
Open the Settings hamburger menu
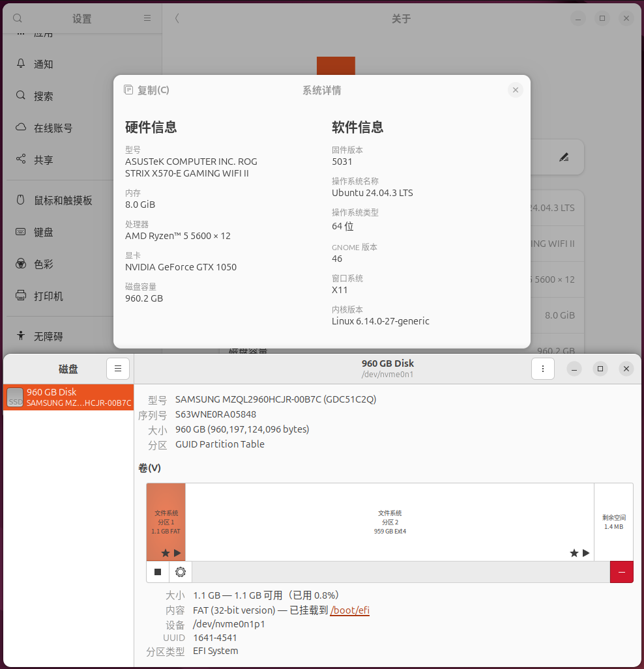[147, 18]
